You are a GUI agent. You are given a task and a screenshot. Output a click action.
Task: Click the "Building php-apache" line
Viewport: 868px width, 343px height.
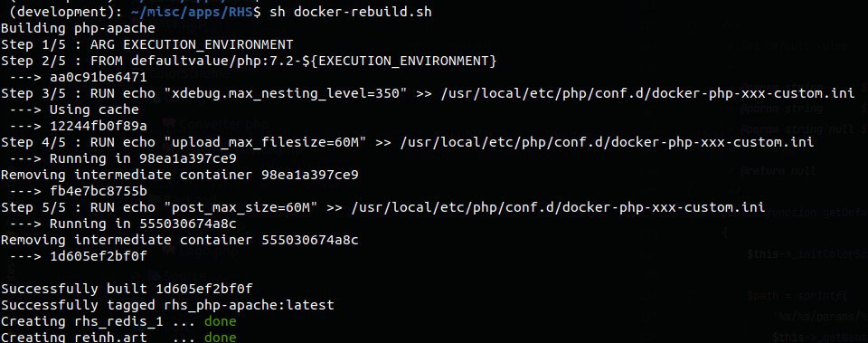coord(78,28)
